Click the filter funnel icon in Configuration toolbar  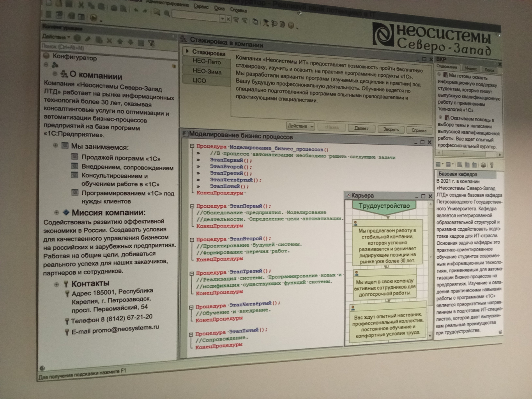pyautogui.click(x=151, y=44)
